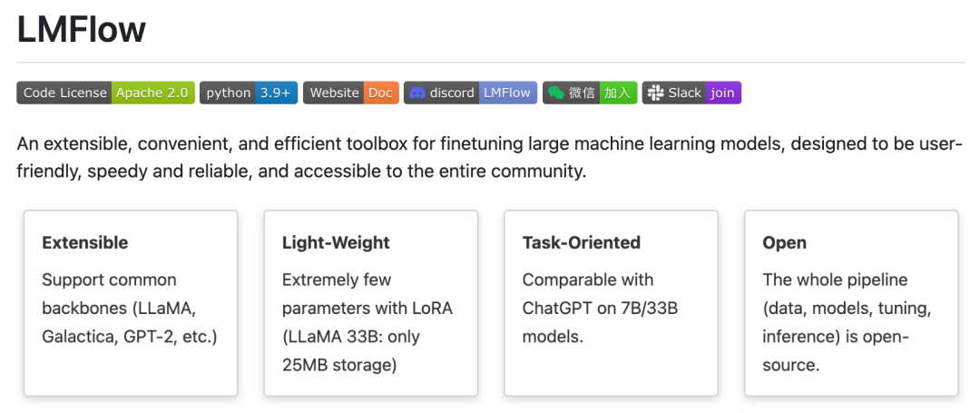Image resolution: width=980 pixels, height=413 pixels.
Task: Click the LMFlow label on discord badge
Action: [507, 93]
